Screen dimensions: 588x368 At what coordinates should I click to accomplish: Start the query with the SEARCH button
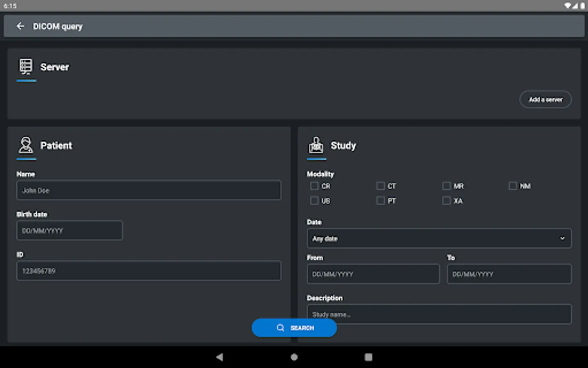coord(294,328)
